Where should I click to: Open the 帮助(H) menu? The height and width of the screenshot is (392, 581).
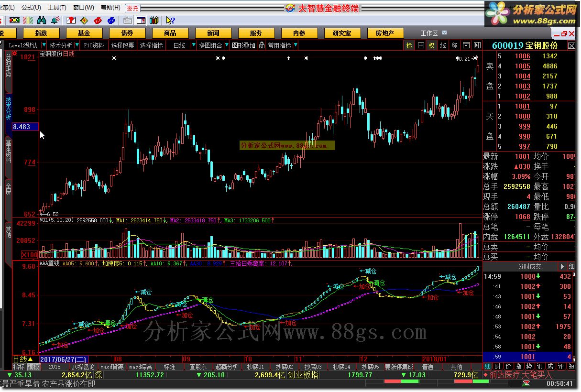(110, 8)
